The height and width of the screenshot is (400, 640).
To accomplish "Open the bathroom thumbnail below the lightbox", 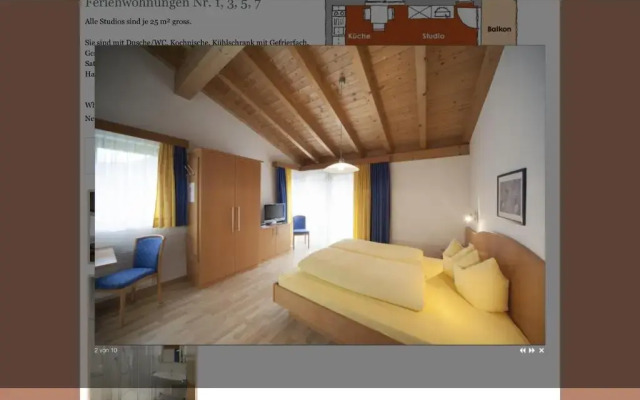I will (x=142, y=373).
